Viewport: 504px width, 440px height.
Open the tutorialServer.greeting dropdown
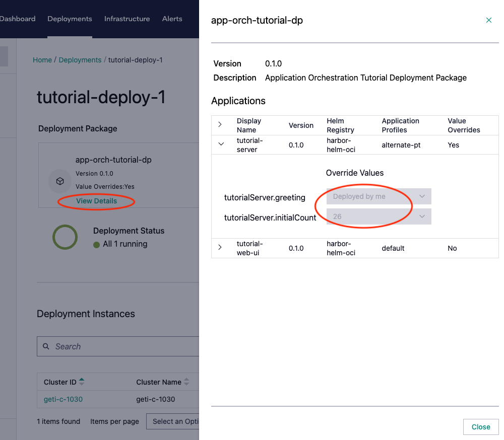point(379,196)
